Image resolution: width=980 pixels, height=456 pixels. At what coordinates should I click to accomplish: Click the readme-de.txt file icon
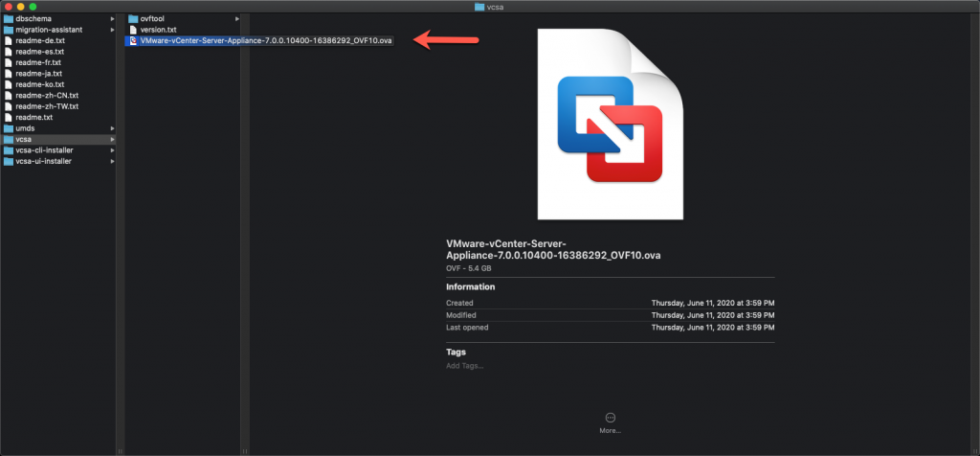pyautogui.click(x=9, y=40)
